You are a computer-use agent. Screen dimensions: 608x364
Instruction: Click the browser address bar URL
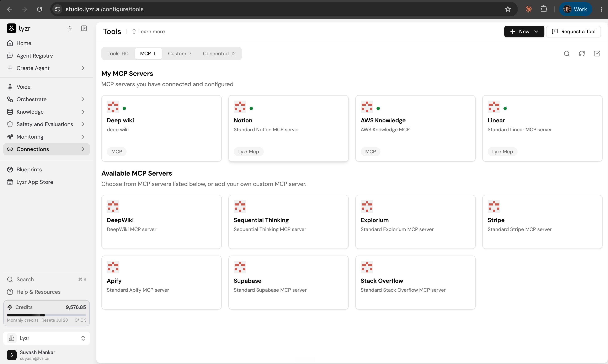click(x=105, y=9)
